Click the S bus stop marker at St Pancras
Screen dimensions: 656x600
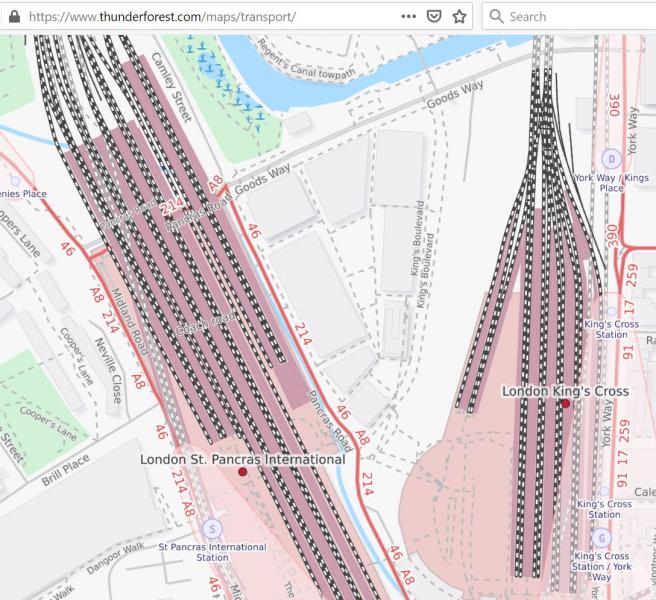(212, 529)
